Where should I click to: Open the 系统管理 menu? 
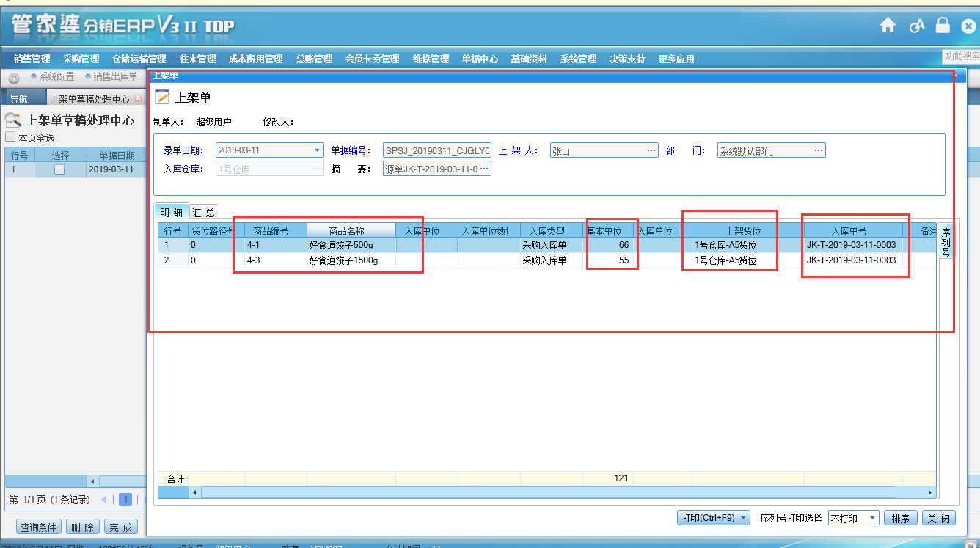[578, 59]
